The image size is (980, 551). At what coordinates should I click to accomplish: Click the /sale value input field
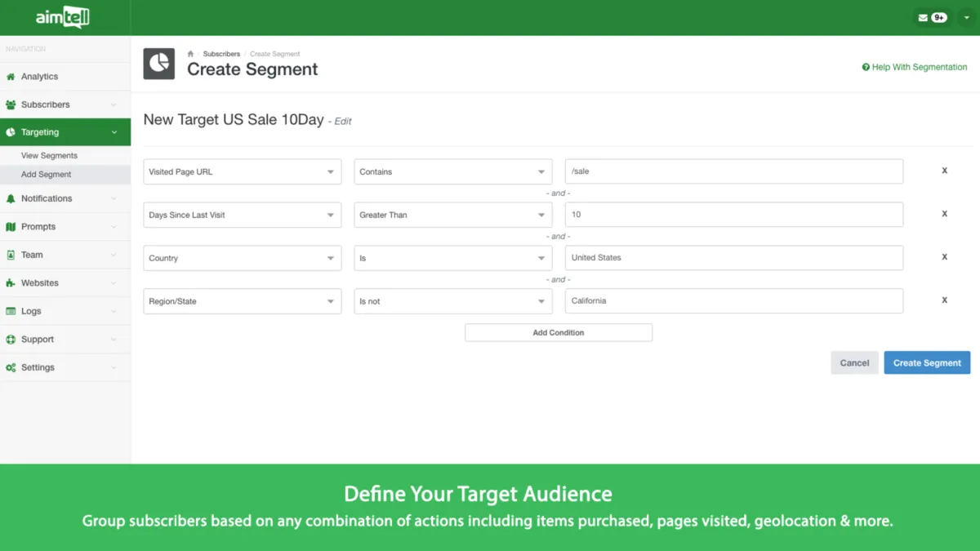[733, 171]
